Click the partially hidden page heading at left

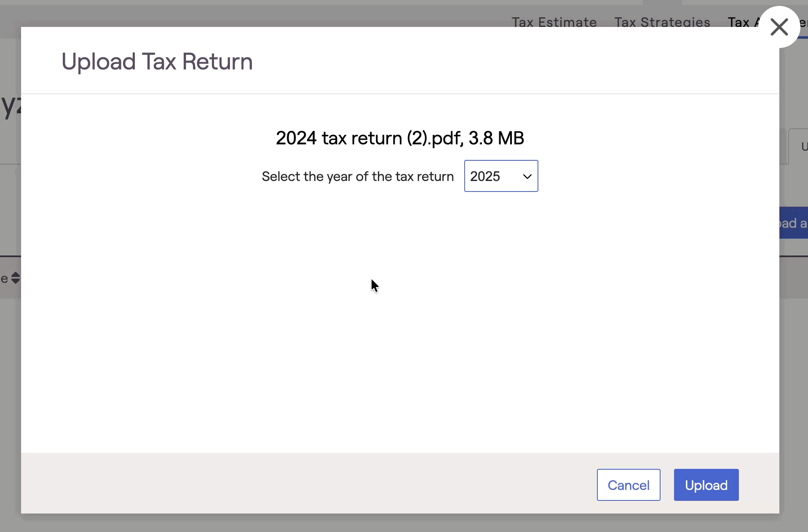point(10,106)
